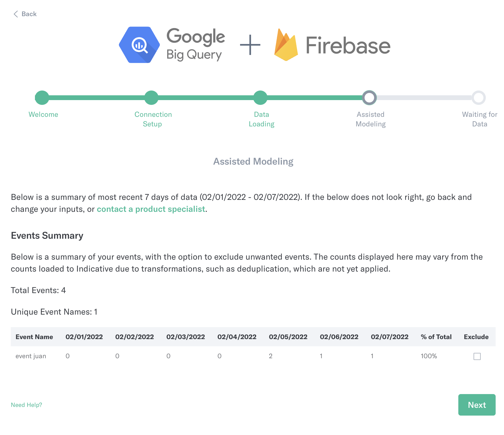Viewport: 504px width, 435px height.
Task: Select the Waiting for Data step circle
Action: pyautogui.click(x=479, y=98)
